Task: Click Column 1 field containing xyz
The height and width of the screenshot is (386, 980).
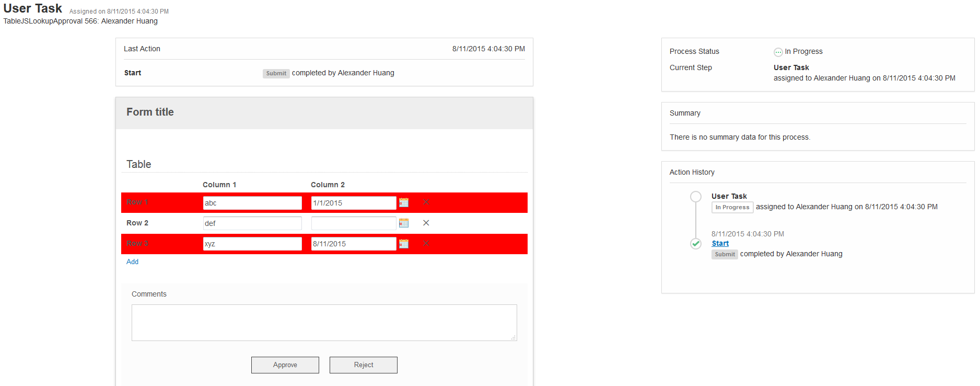Action: click(252, 244)
